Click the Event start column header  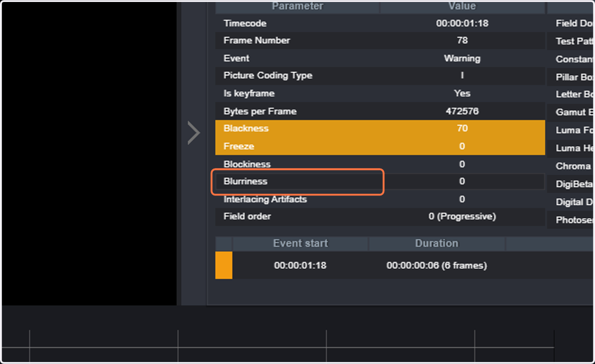click(300, 243)
